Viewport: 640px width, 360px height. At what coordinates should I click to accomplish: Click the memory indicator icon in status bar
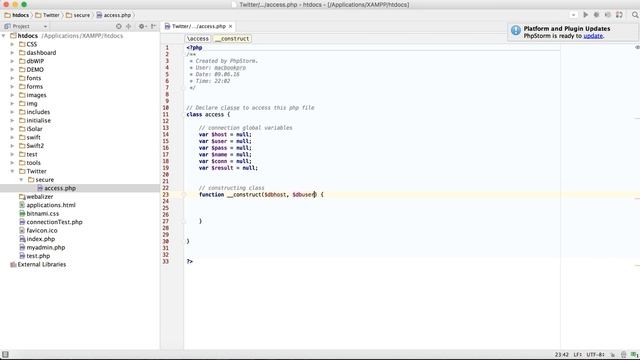tap(634, 355)
